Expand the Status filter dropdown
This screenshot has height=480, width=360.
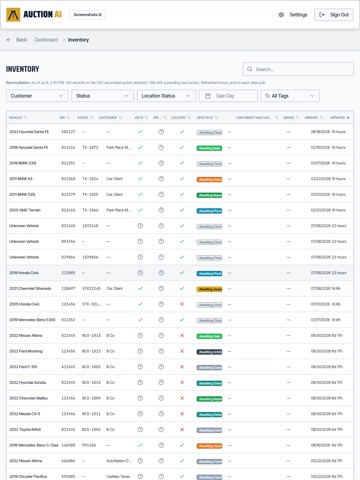point(102,96)
